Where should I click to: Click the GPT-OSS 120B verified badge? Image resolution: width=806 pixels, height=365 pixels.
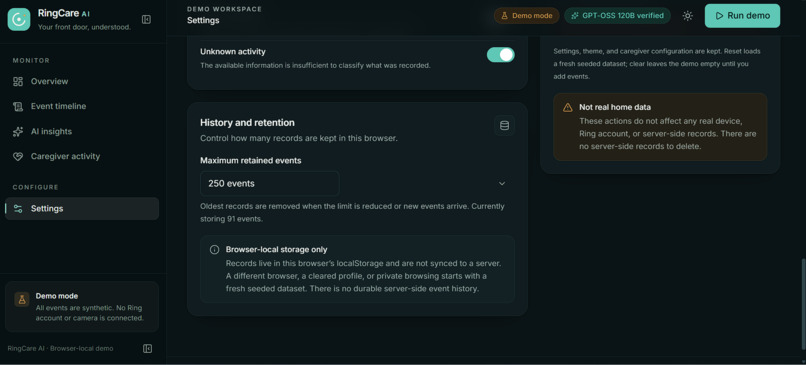[617, 16]
